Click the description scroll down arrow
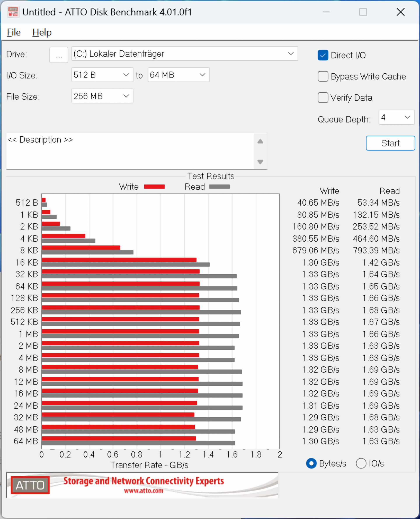Image resolution: width=420 pixels, height=519 pixels. point(260,162)
